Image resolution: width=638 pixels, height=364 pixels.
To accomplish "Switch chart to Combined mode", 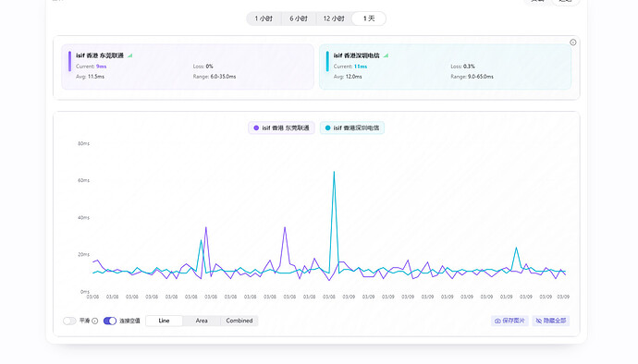I will pos(239,321).
